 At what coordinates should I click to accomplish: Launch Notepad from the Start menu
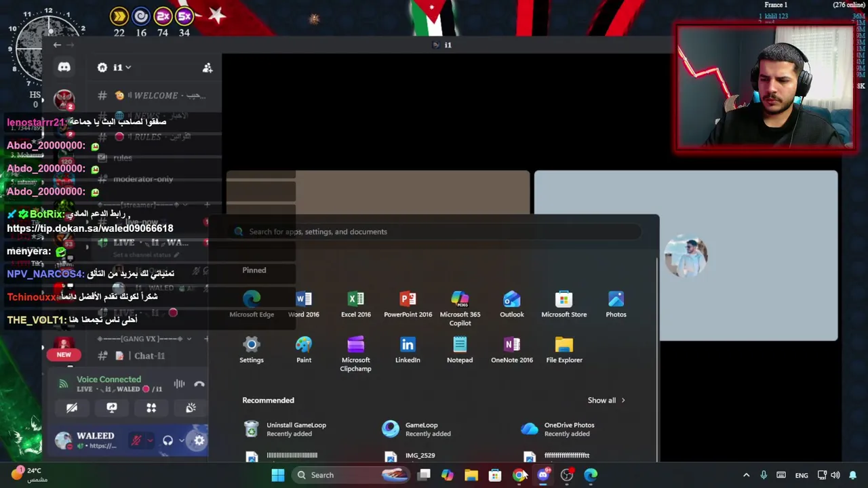tap(460, 350)
